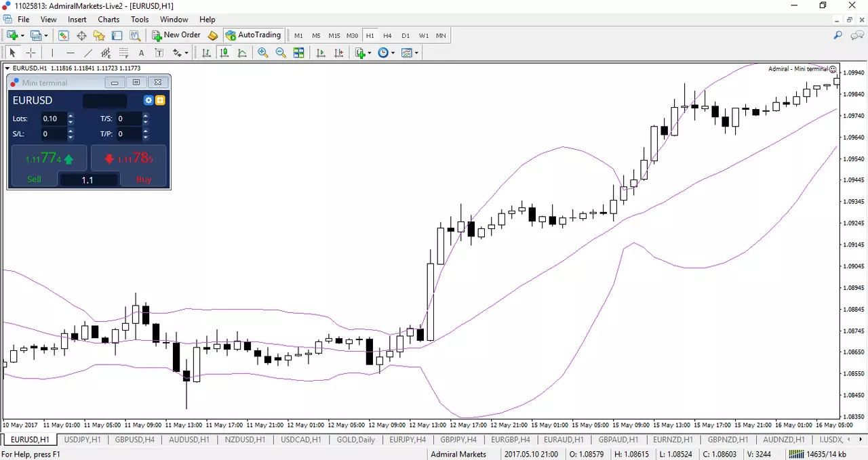Toggle the Terminal panel icon
This screenshot has height=460, width=868.
tap(117, 35)
